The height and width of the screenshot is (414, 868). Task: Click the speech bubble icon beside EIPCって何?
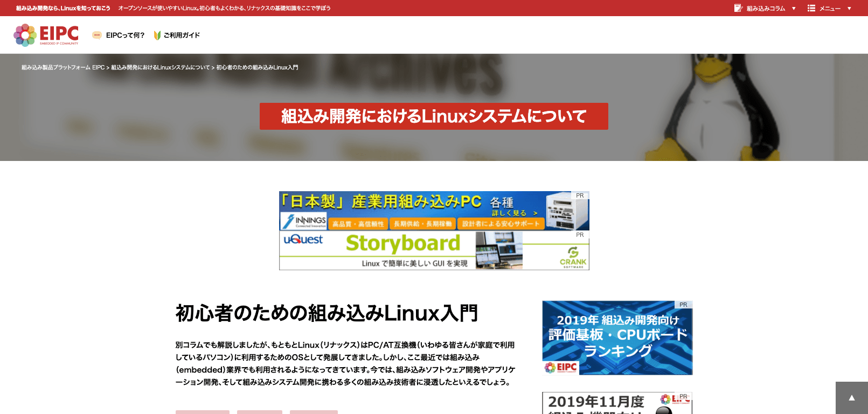coord(97,36)
